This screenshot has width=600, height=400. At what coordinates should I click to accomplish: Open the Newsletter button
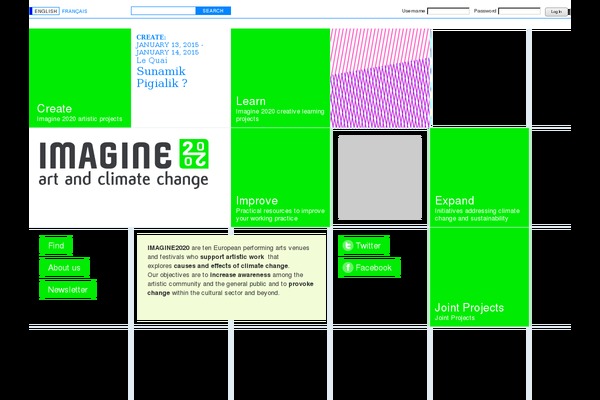68,290
